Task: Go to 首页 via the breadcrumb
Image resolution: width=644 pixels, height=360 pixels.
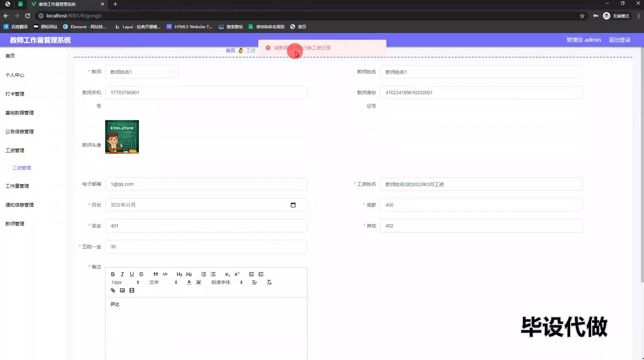Action: (230, 50)
